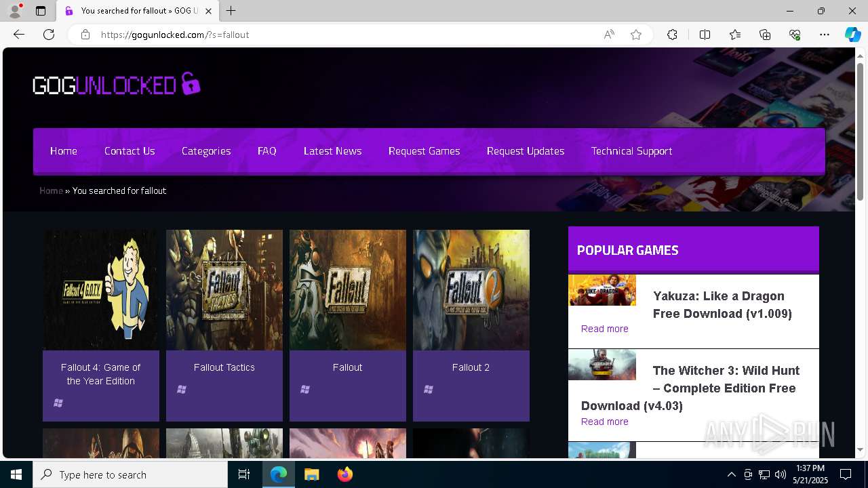Screen dimensions: 868x488
Task: Open the Request Games menu item
Action: (x=425, y=150)
